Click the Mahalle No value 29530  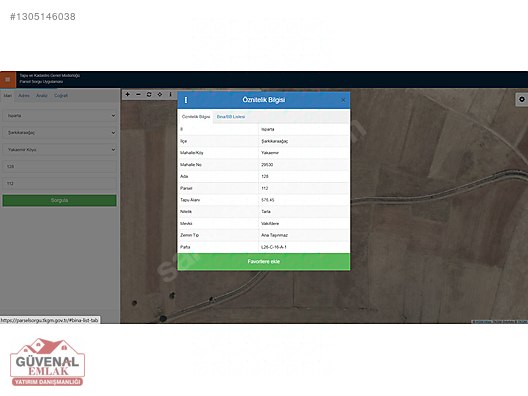click(267, 165)
